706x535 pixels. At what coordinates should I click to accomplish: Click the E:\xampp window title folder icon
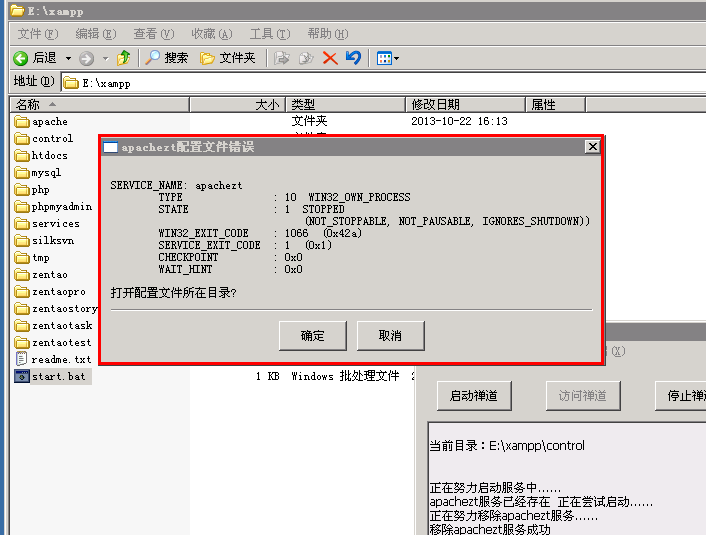click(x=17, y=10)
